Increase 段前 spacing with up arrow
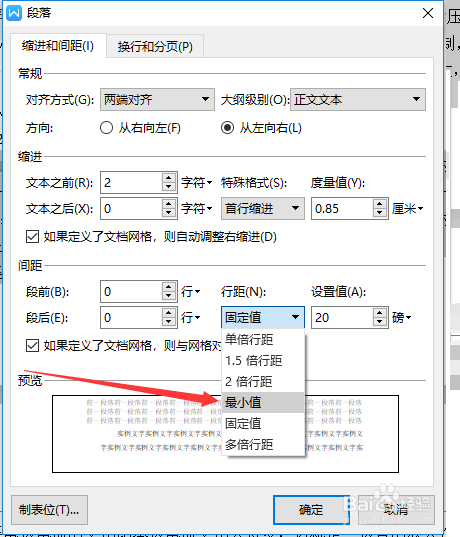The height and width of the screenshot is (537, 460). 168,287
